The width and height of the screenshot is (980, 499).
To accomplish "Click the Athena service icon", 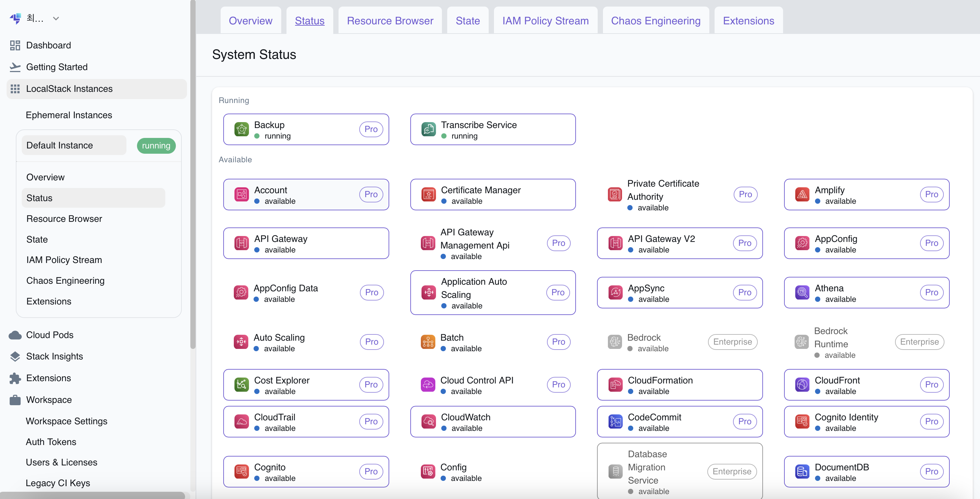I will [802, 293].
